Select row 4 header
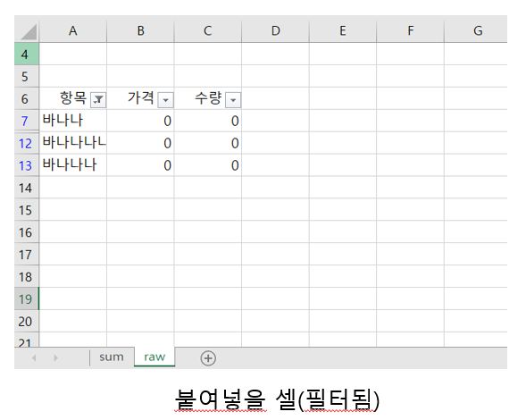 click(26, 54)
